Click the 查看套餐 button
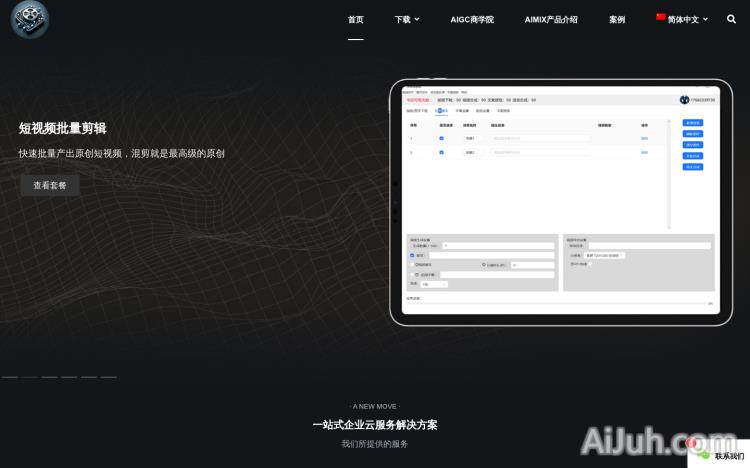Viewport: 750px width, 468px height. (50, 185)
